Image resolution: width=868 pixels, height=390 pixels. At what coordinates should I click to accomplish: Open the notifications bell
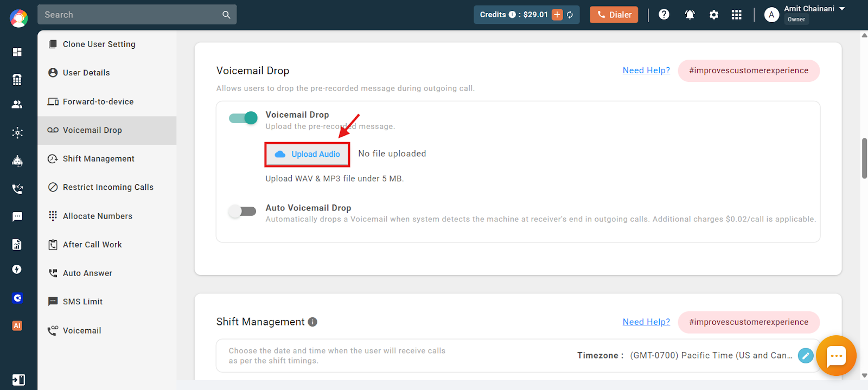pyautogui.click(x=690, y=15)
